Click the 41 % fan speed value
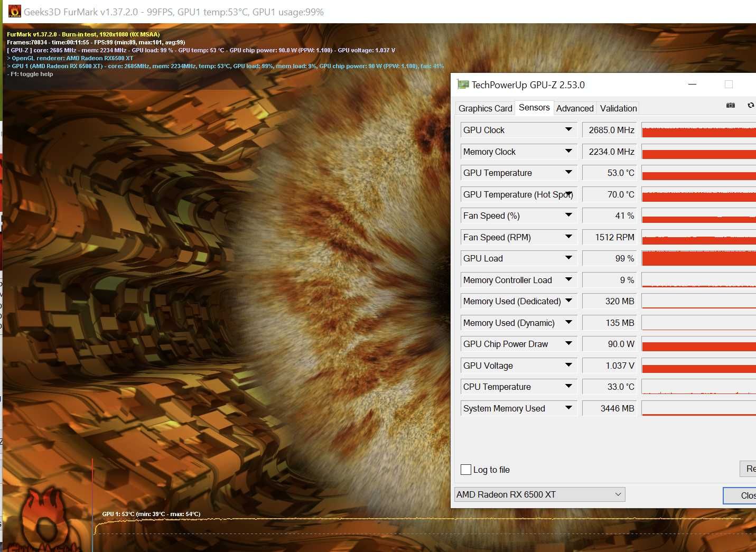The image size is (756, 552). click(609, 216)
